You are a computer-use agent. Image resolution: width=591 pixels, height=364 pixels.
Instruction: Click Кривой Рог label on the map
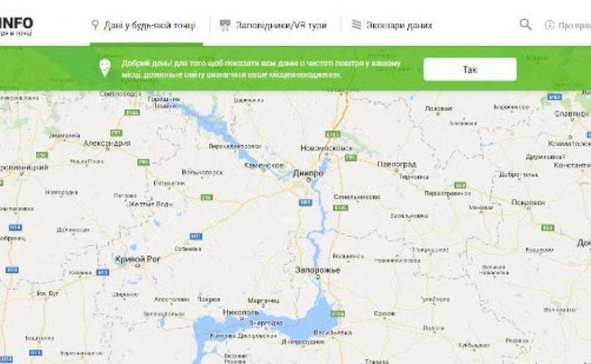click(x=138, y=259)
